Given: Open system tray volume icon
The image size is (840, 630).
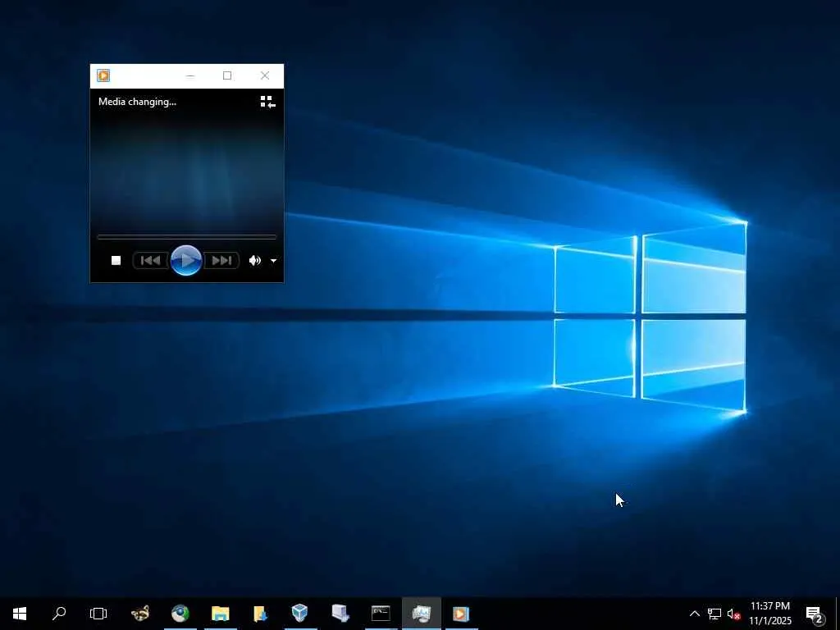Looking at the screenshot, I should 733,614.
